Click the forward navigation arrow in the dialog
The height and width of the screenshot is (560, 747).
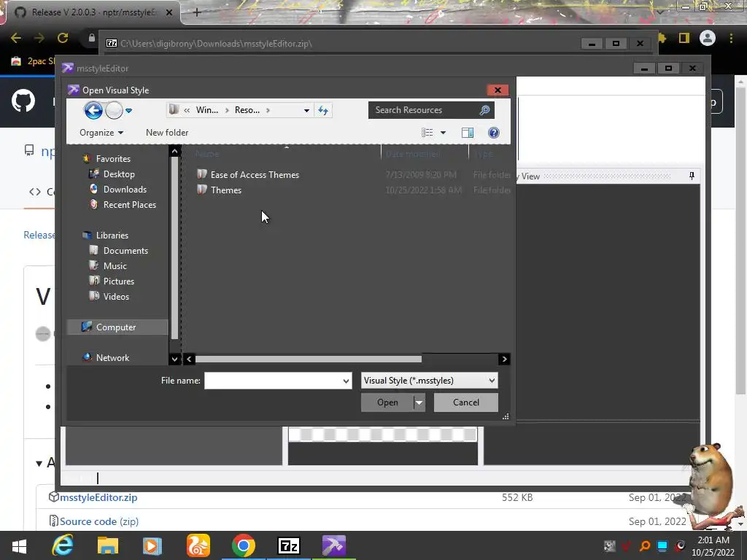(114, 111)
